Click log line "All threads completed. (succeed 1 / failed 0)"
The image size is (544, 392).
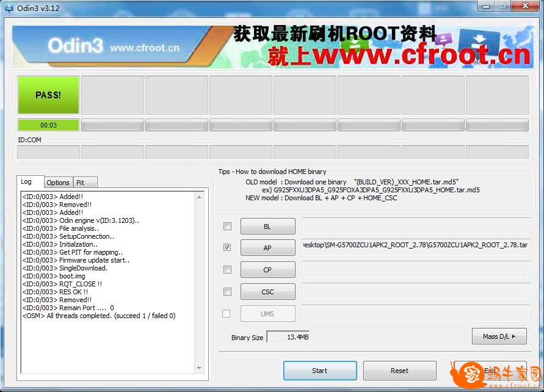(99, 316)
